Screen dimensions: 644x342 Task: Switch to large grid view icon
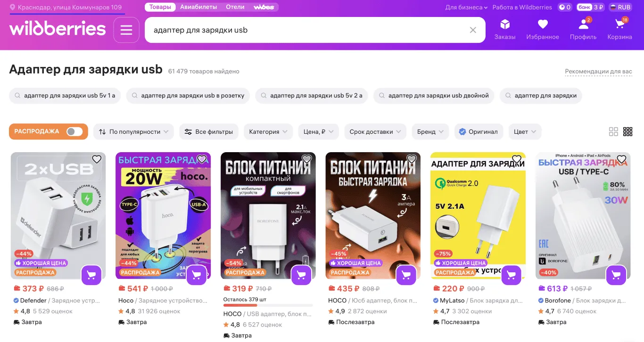(613, 132)
